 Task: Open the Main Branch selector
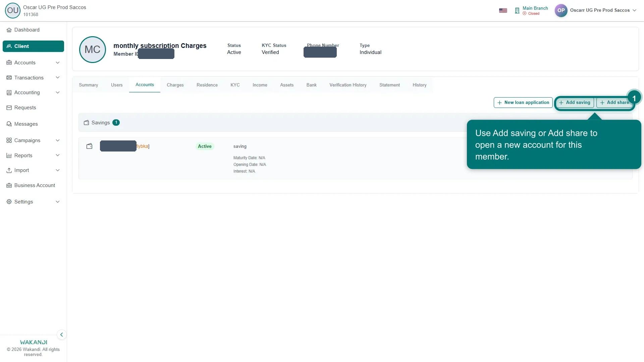[531, 10]
